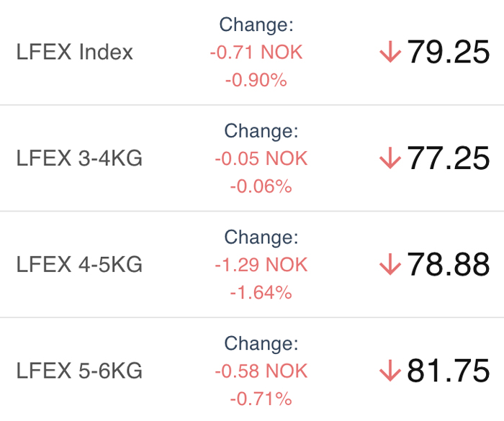Click the -0.06% percentage change
The image size is (504, 421).
261,186
